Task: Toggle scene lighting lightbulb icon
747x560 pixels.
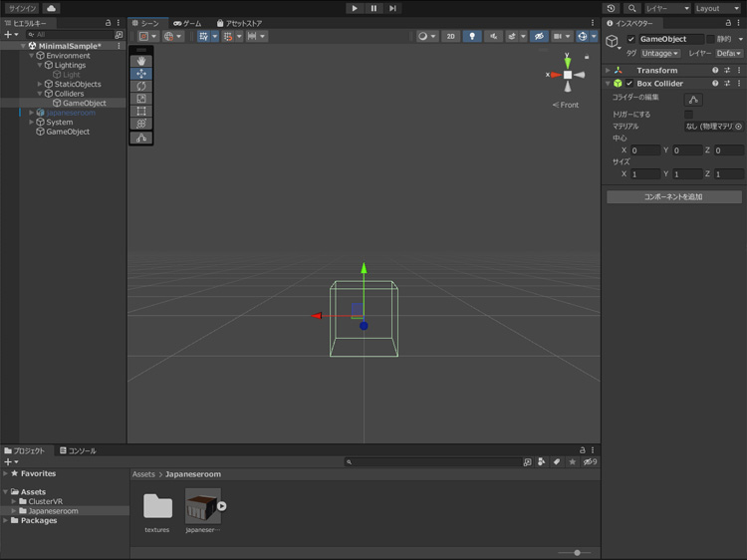Action: tap(472, 36)
